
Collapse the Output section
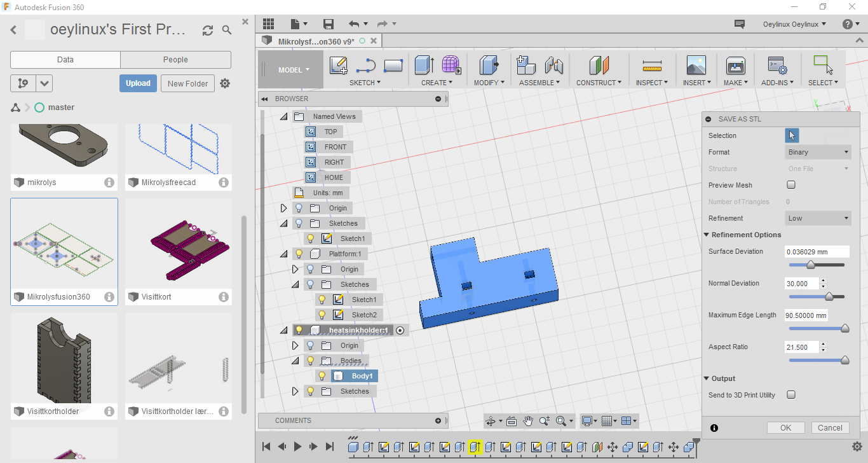tap(706, 378)
